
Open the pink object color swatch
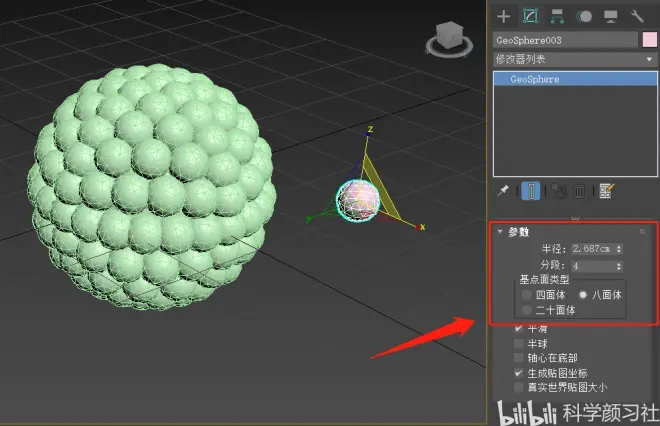tap(650, 40)
